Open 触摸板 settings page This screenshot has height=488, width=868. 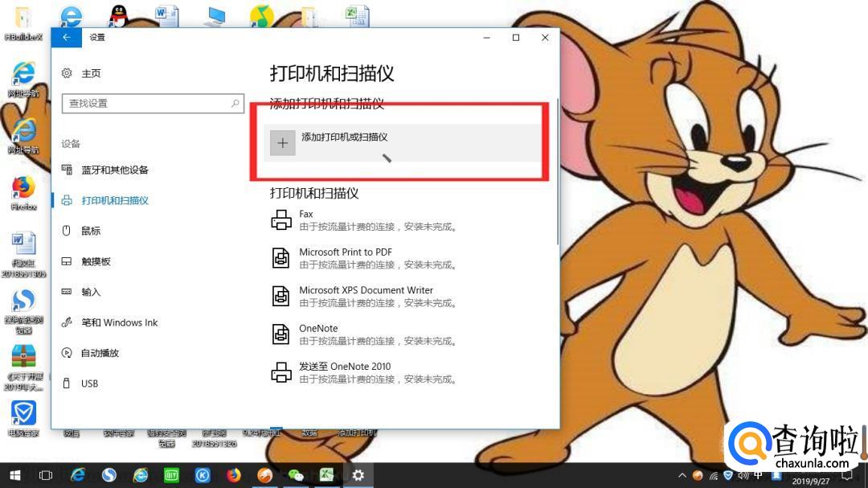pyautogui.click(x=96, y=262)
